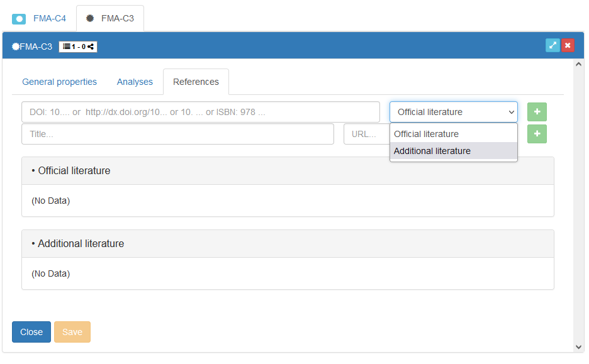Click into the Title text field

click(177, 134)
